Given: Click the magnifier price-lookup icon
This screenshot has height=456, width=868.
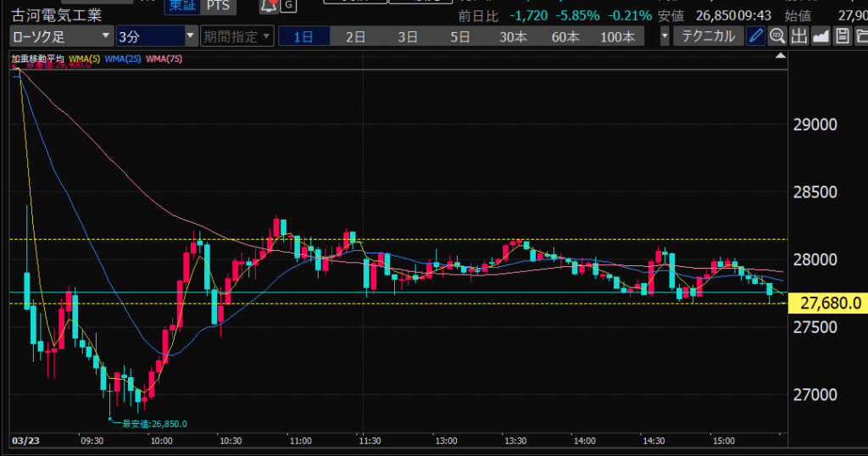Looking at the screenshot, I should tap(776, 36).
